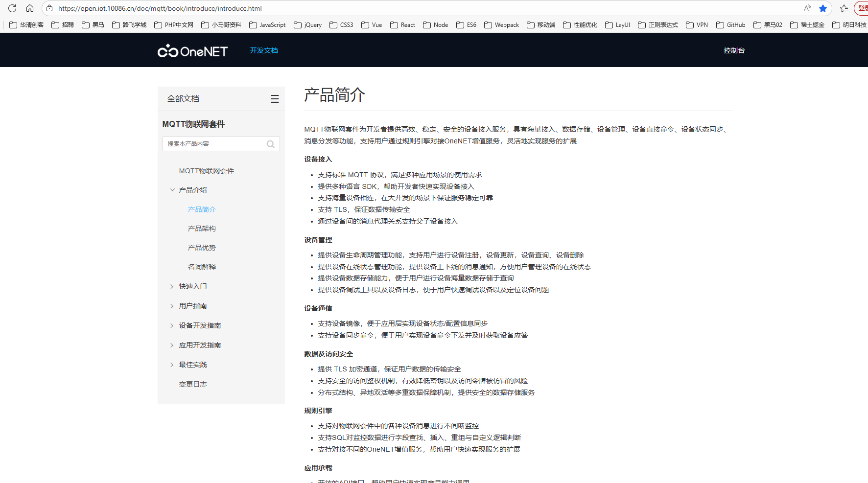Open the GitHub bookmark folder
868x483 pixels.
tap(731, 25)
